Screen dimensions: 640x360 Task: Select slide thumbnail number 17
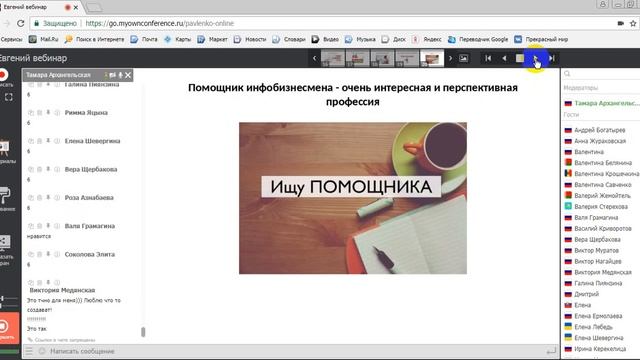coord(358,58)
